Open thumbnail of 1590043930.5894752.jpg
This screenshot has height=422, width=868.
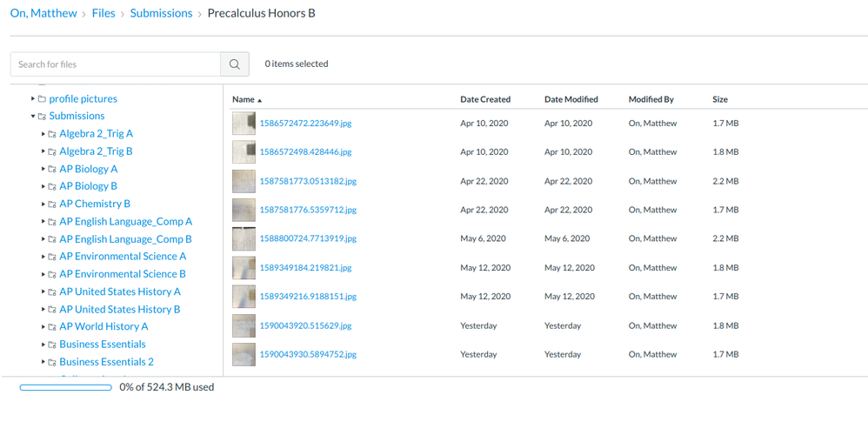pyautogui.click(x=244, y=354)
